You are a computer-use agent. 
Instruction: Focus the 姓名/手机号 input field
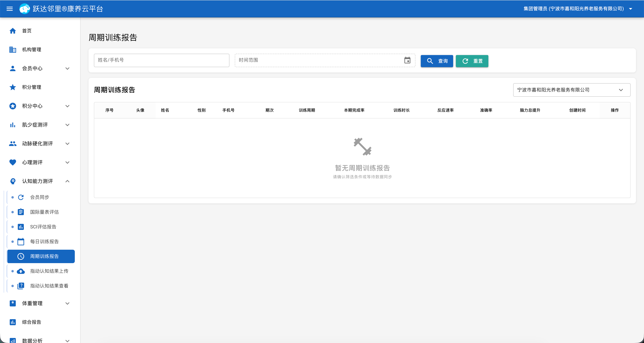162,60
